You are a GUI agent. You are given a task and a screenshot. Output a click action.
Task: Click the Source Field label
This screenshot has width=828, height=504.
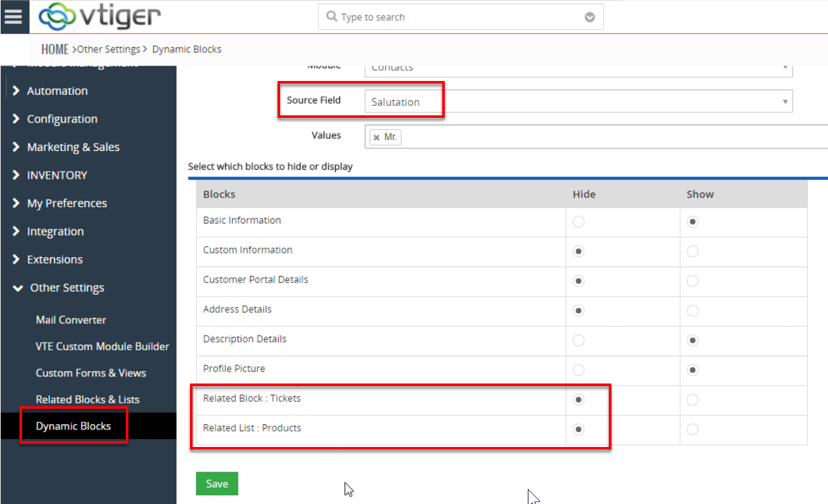(314, 100)
